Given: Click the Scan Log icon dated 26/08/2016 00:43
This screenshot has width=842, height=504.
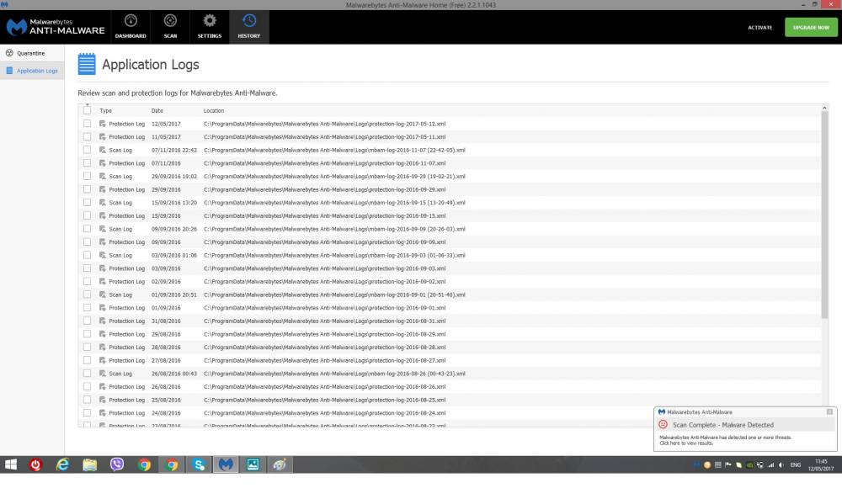Looking at the screenshot, I should click(x=103, y=374).
